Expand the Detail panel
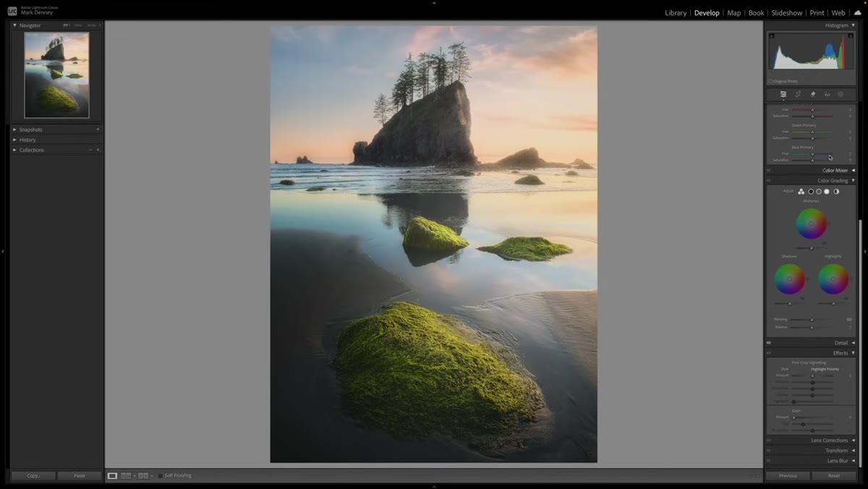Screen dimensions: 868x489 click(853, 343)
